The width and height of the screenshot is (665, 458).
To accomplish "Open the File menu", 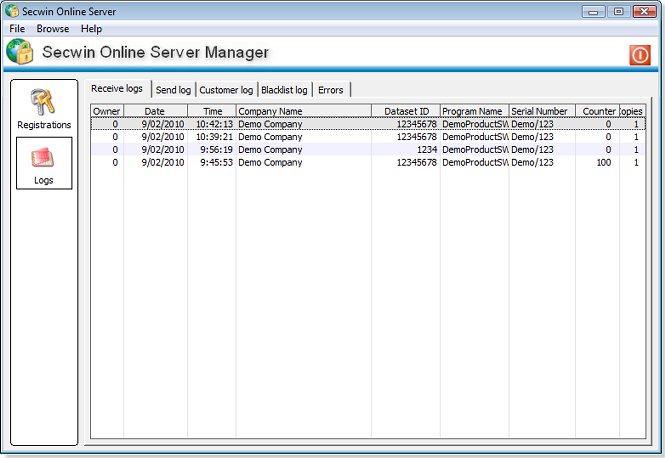I will (x=17, y=29).
